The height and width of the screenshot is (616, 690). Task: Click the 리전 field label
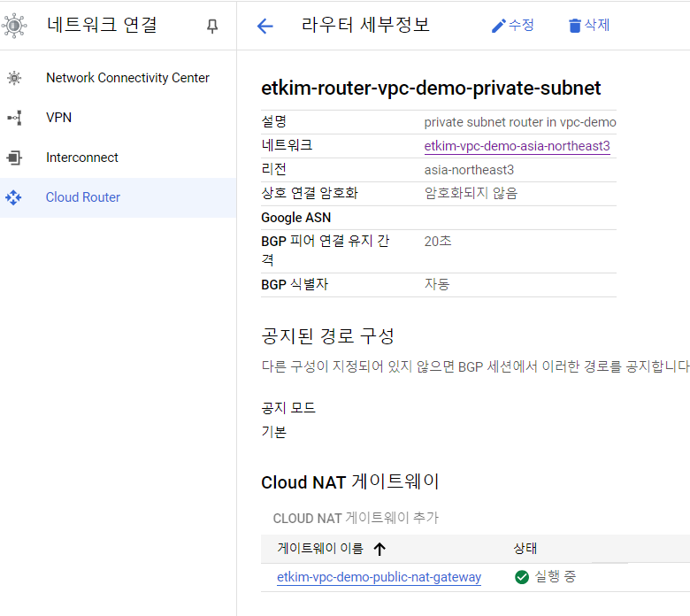pyautogui.click(x=273, y=170)
